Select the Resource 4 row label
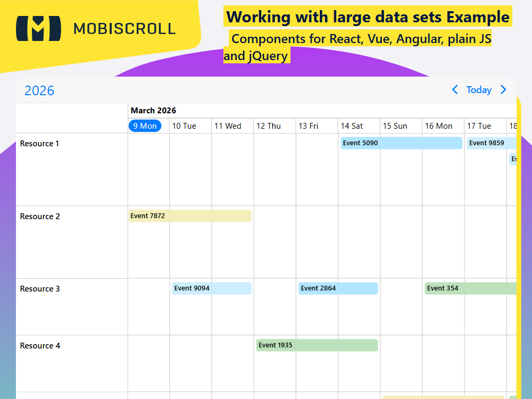The width and height of the screenshot is (532, 399). click(39, 345)
